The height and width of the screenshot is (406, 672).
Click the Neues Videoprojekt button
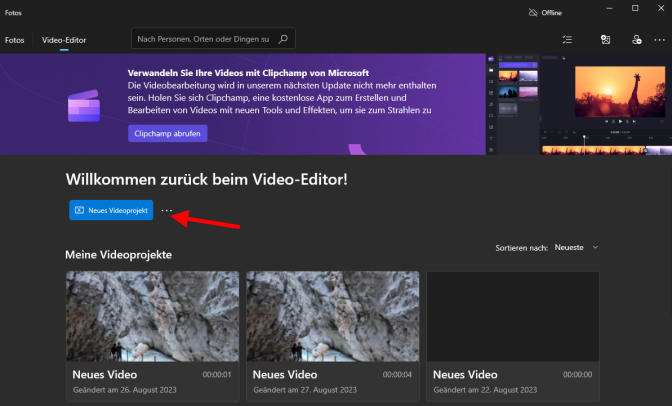(x=111, y=211)
